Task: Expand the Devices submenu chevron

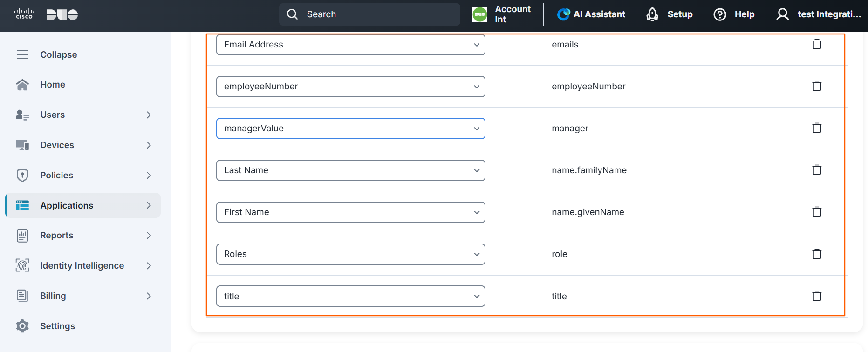Action: pos(149,145)
